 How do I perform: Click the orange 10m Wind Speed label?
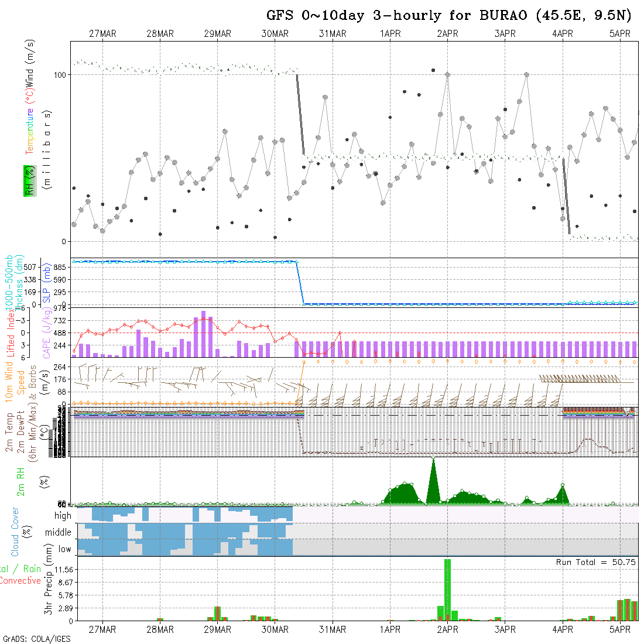[15, 381]
